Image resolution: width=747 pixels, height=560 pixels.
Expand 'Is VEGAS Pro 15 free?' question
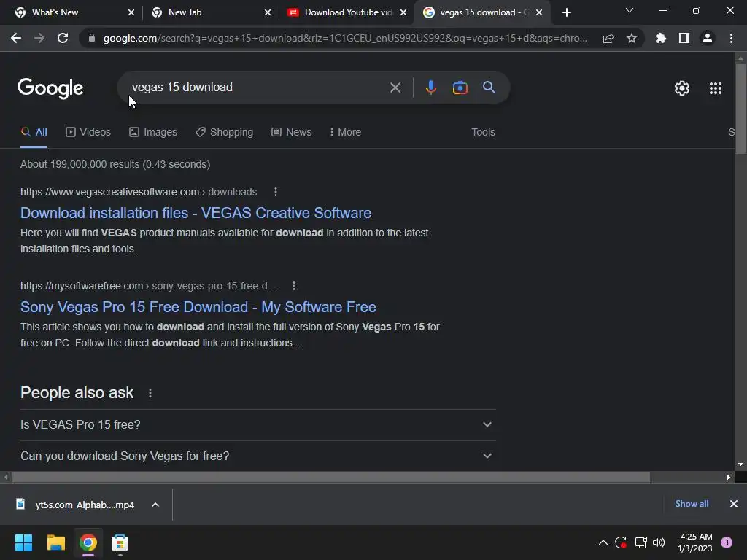[x=258, y=424]
